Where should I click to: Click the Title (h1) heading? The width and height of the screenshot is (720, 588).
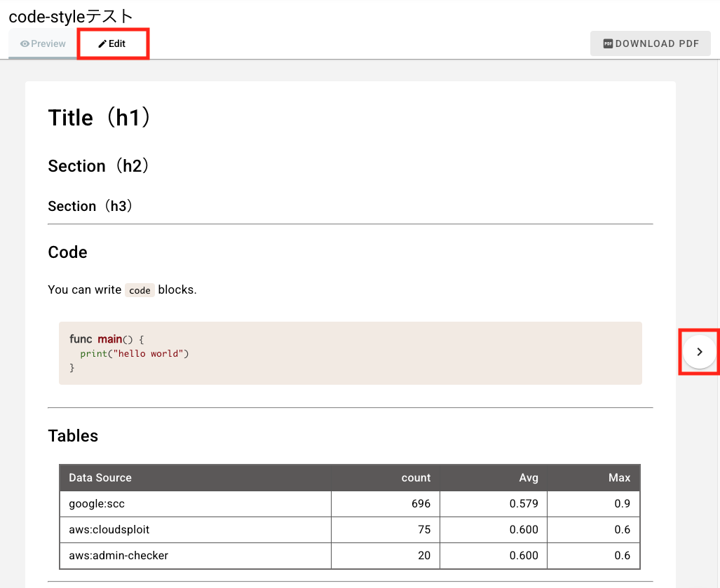[x=100, y=118]
